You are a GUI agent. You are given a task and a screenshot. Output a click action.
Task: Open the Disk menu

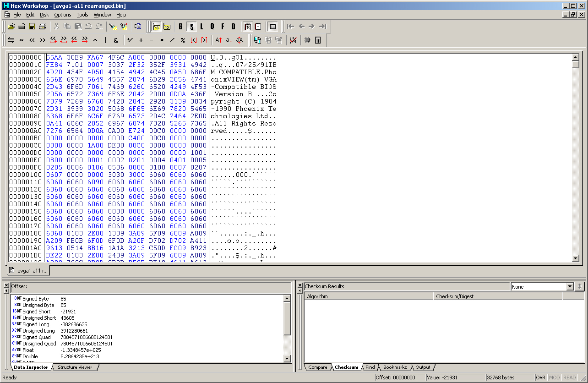tap(44, 15)
